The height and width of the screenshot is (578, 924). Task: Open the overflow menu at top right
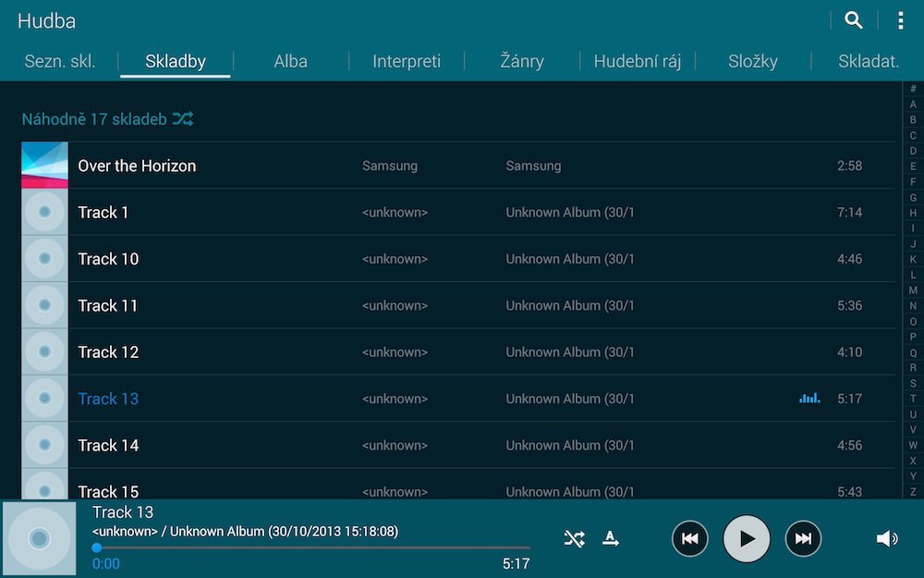(900, 19)
